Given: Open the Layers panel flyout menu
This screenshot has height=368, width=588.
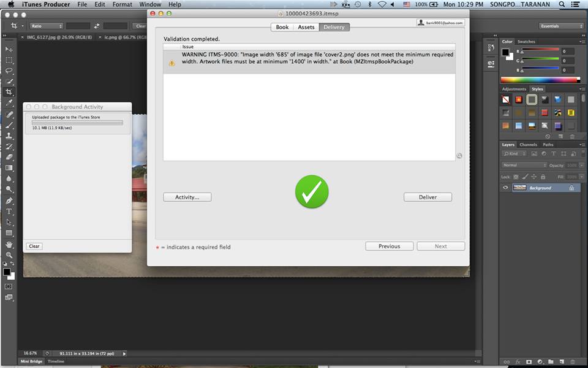Looking at the screenshot, I should coord(582,144).
